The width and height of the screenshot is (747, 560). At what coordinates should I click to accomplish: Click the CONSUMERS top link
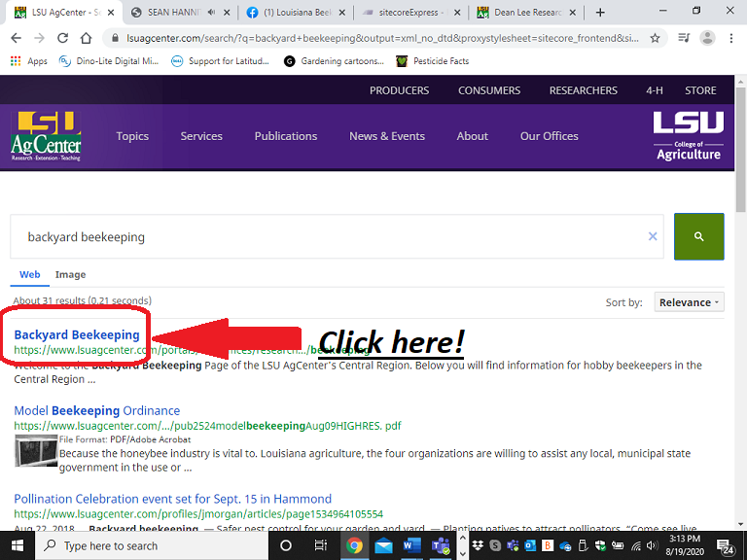(489, 90)
